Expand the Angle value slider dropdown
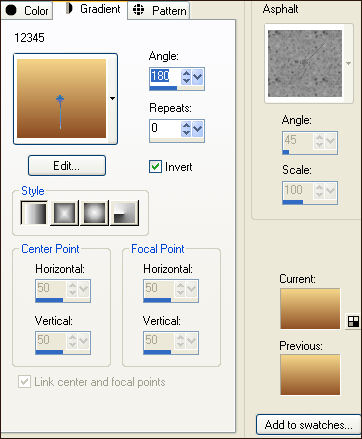 point(198,77)
